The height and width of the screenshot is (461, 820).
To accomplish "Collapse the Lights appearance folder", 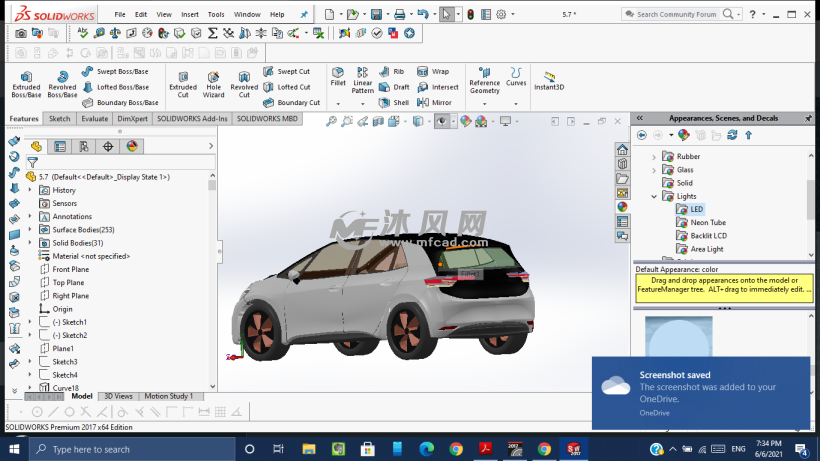I will tap(655, 196).
